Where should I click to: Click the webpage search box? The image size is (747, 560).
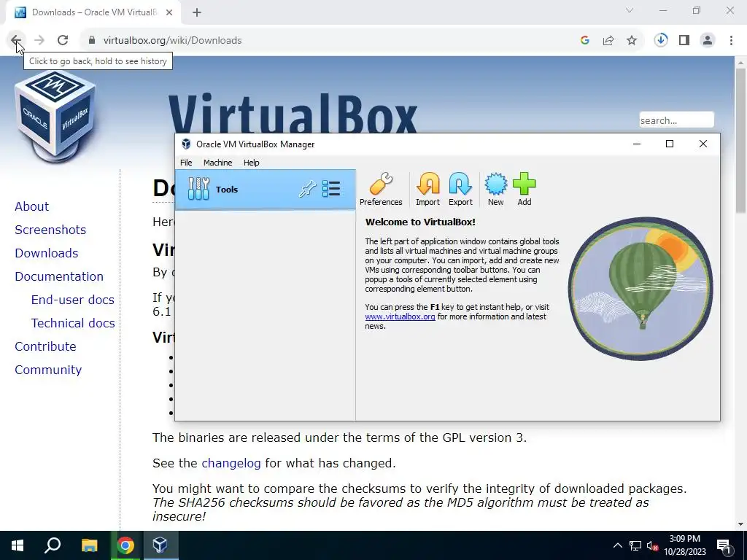pos(676,120)
